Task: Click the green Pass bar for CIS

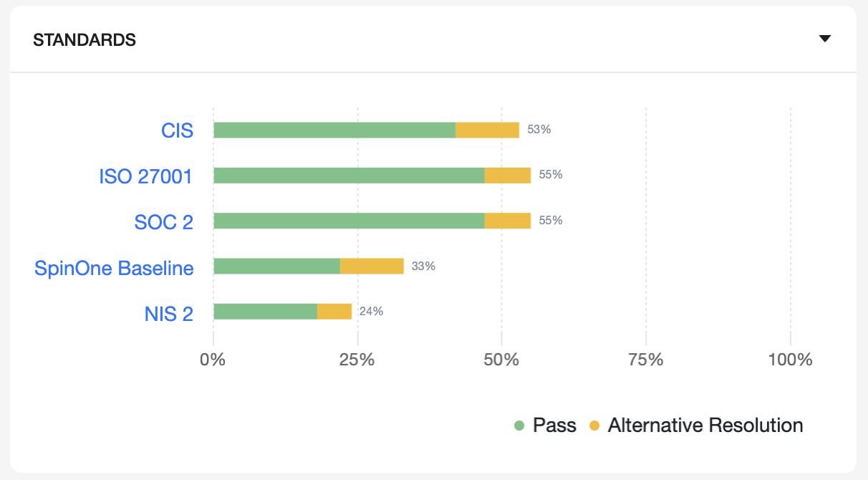Action: point(334,130)
